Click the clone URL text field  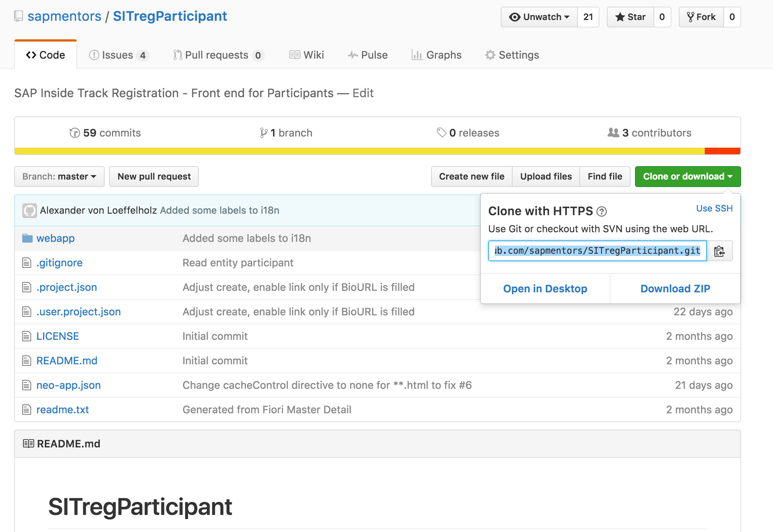tap(597, 251)
